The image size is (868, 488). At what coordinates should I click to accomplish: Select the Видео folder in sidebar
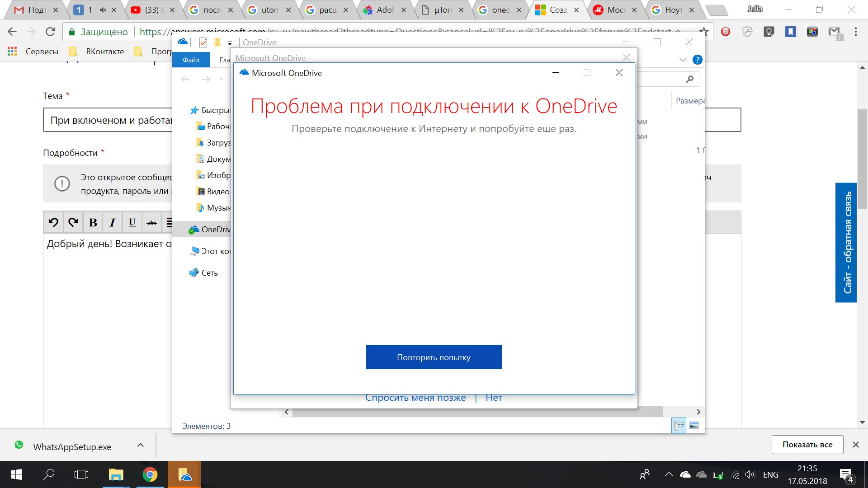click(x=212, y=192)
